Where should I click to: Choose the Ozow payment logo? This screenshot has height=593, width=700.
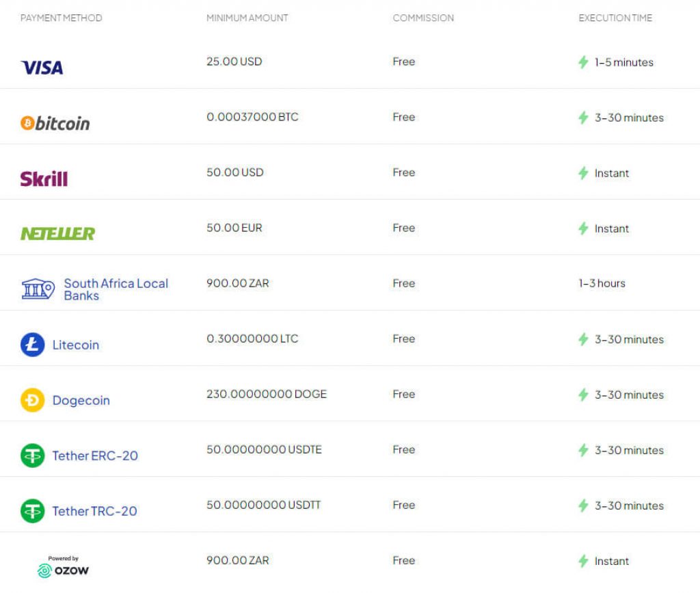pos(63,567)
